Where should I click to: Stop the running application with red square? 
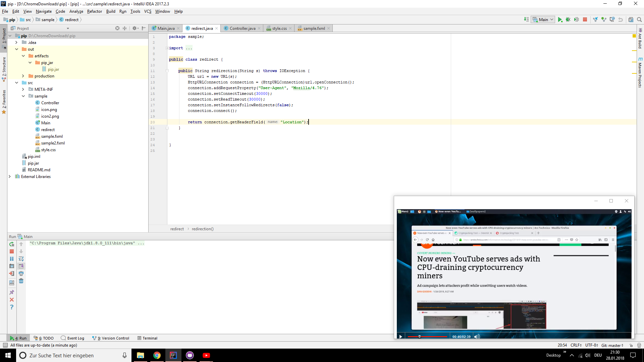point(585,19)
